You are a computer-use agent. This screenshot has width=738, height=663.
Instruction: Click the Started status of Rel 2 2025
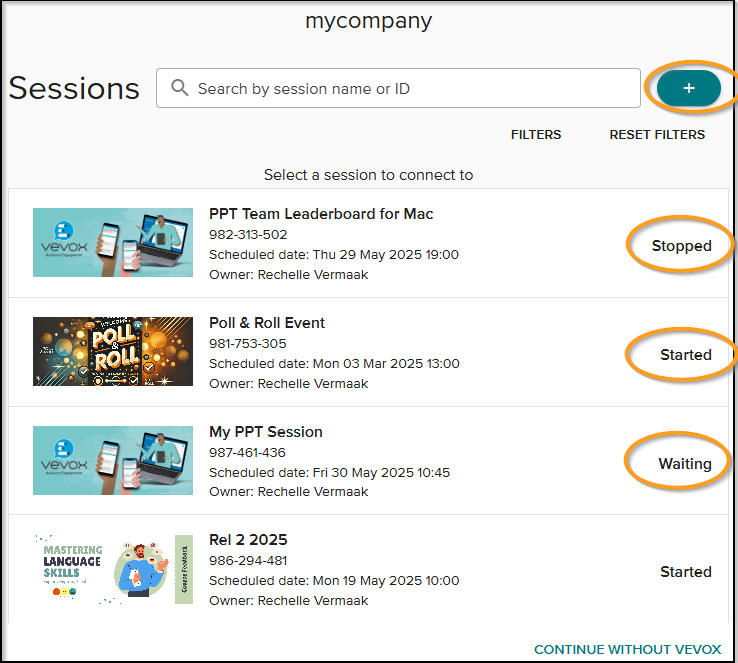(686, 572)
